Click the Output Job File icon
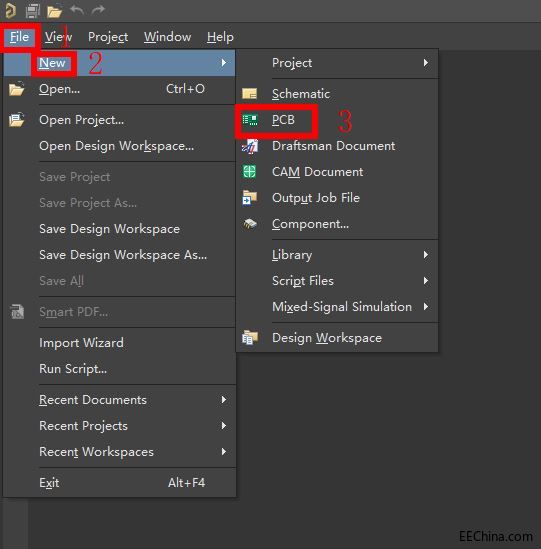This screenshot has height=549, width=541. pos(250,198)
